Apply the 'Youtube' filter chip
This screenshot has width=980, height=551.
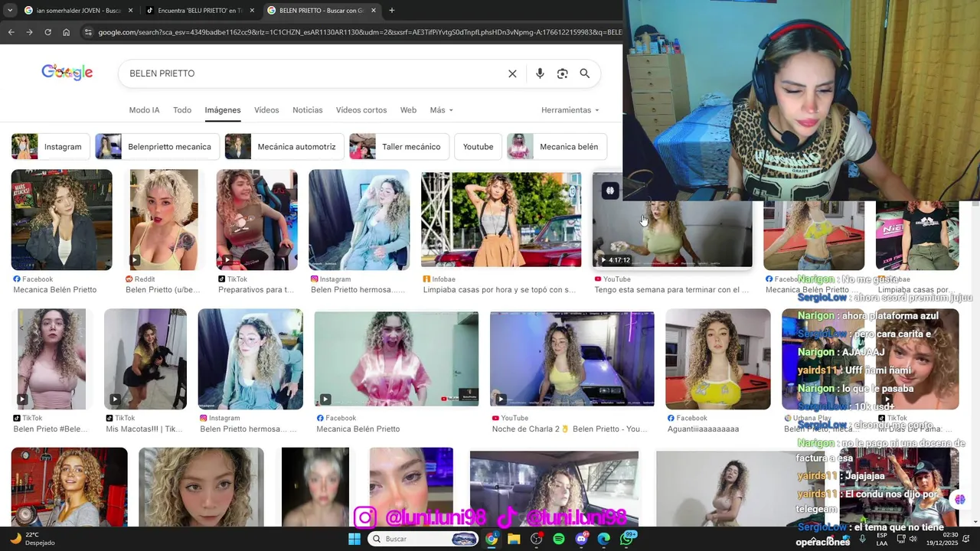pos(478,146)
